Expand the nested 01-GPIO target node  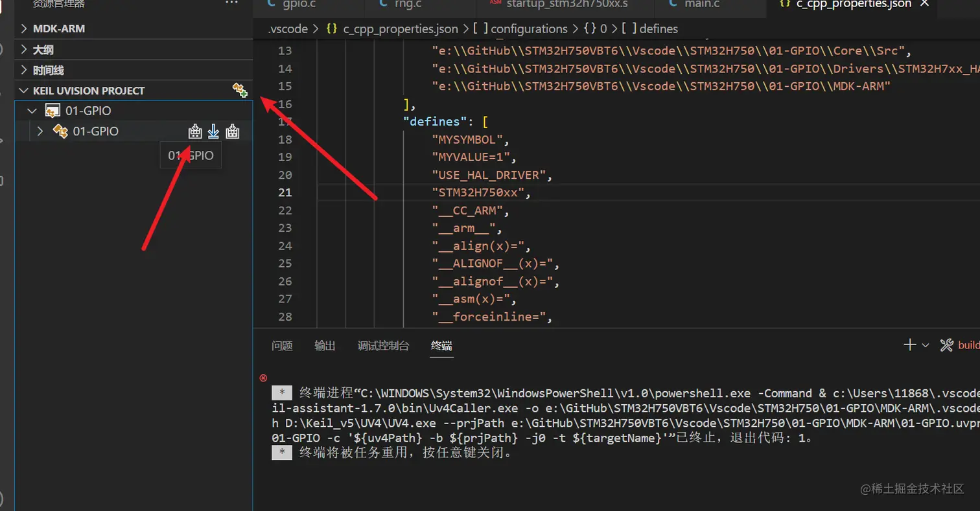point(40,131)
